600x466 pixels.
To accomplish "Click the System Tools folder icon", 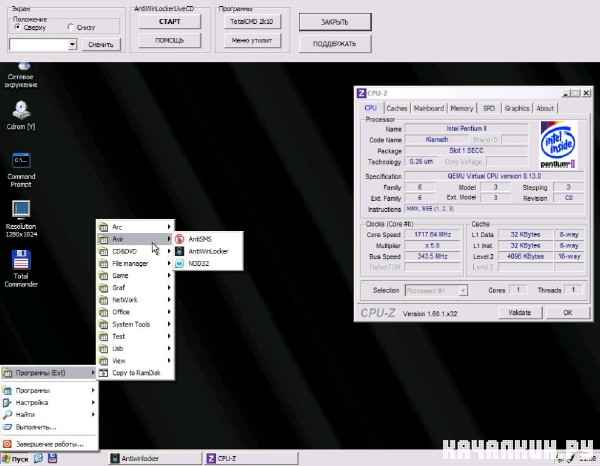I will click(103, 325).
